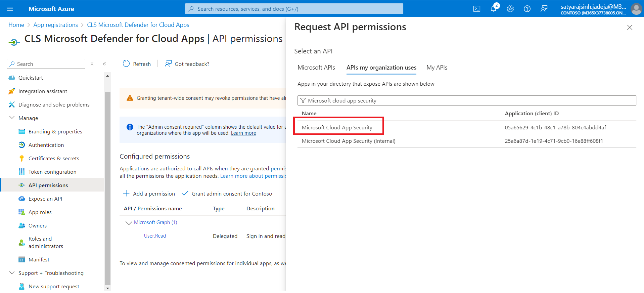Open the Microsoft Graph (1) link
This screenshot has width=644, height=293.
155,222
